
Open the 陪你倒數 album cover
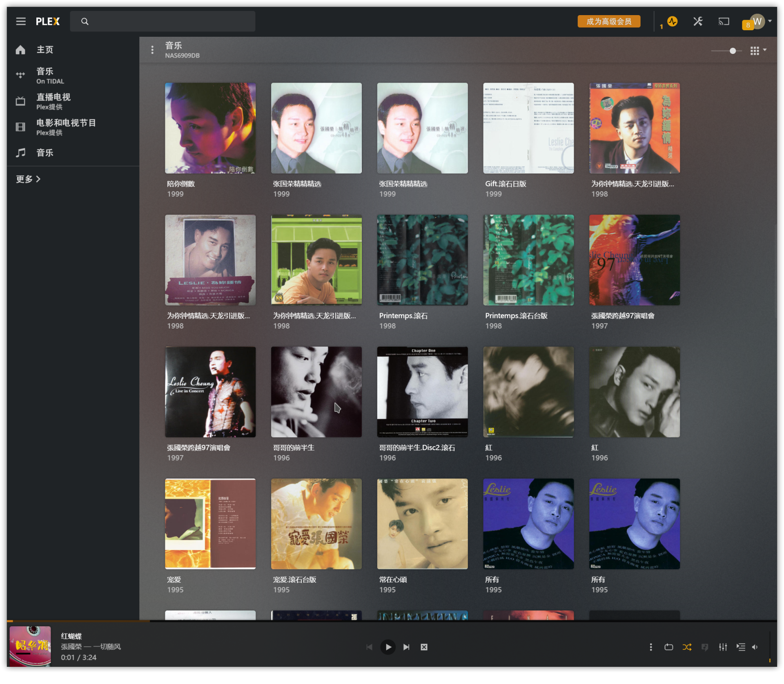point(210,128)
